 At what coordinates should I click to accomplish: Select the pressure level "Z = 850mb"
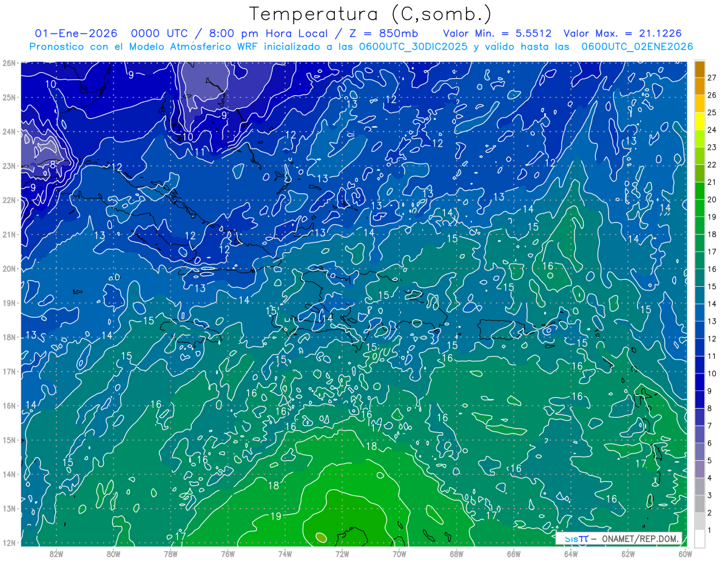click(x=383, y=33)
